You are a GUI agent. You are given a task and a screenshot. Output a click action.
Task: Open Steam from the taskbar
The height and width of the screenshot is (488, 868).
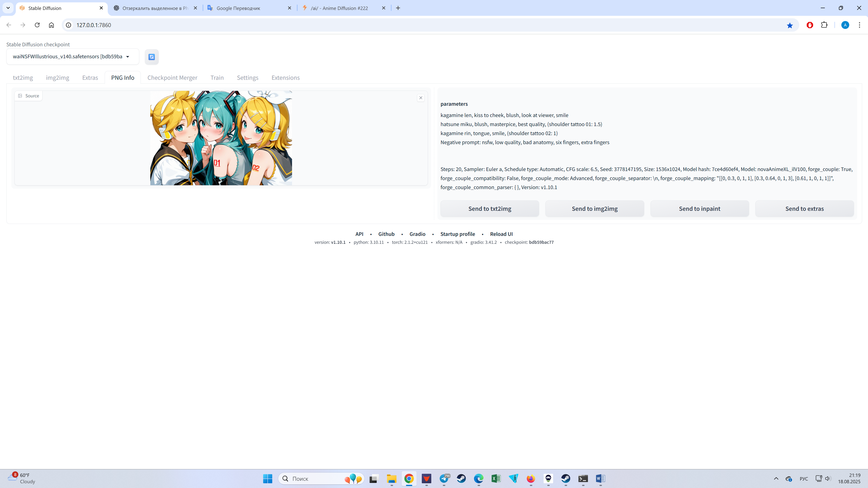pyautogui.click(x=461, y=478)
